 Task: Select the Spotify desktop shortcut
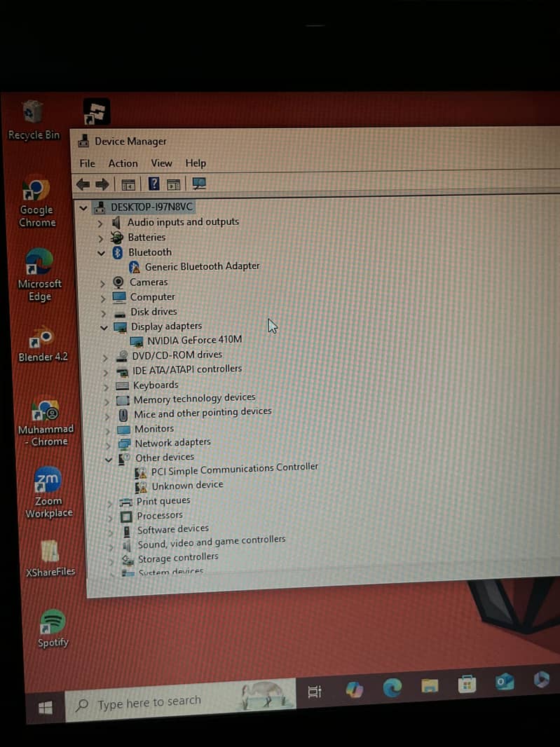(53, 629)
